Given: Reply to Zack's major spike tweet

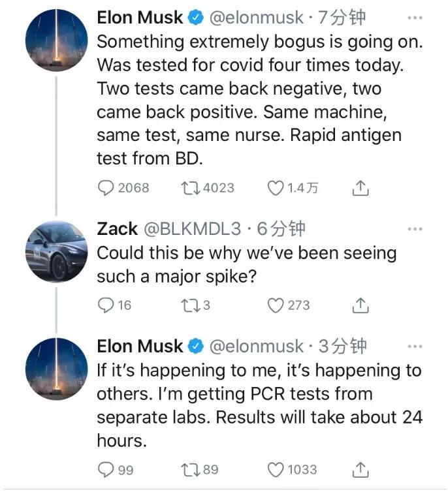Looking at the screenshot, I should [106, 305].
